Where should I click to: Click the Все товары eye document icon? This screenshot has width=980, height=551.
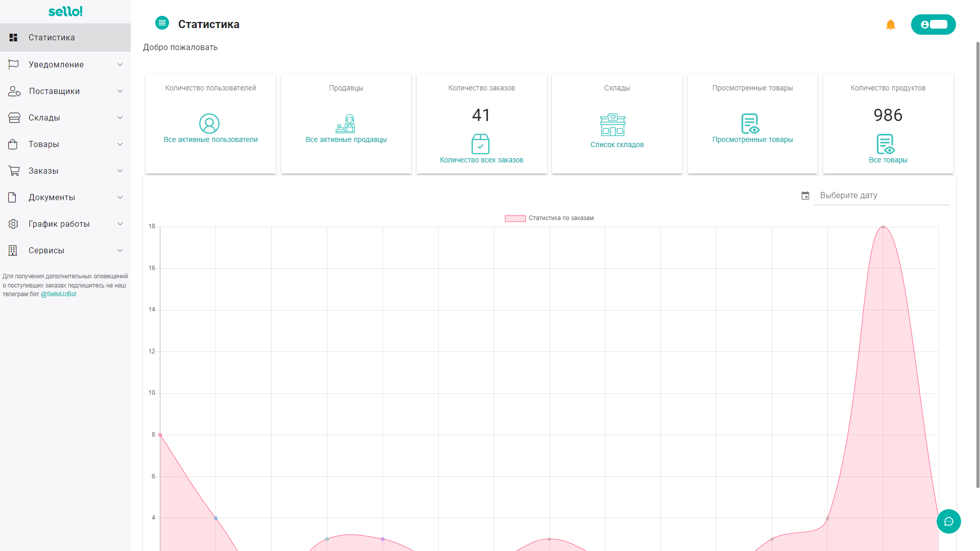click(x=886, y=144)
